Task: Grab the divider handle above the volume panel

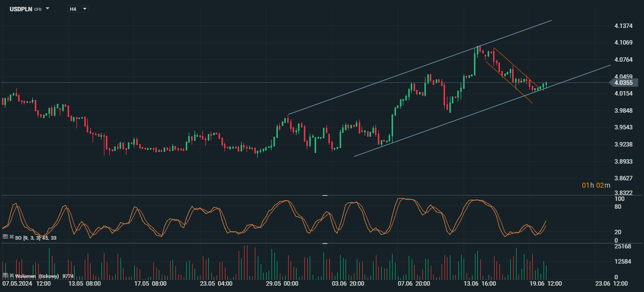Action: pyautogui.click(x=324, y=243)
